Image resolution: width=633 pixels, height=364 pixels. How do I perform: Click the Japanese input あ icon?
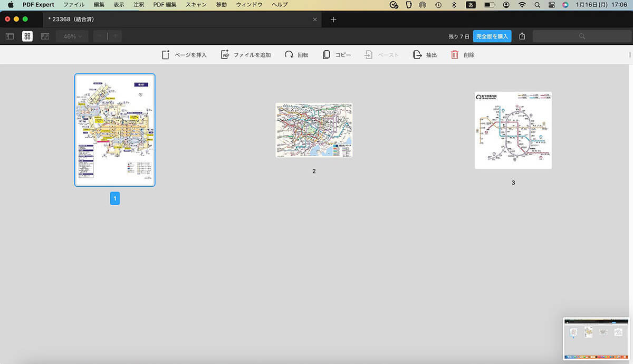coord(470,5)
